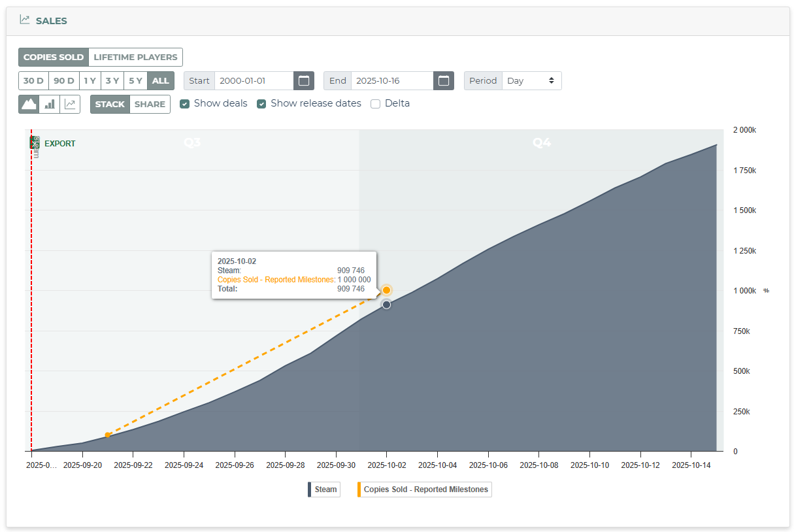Select the Copies Sold tab

[x=54, y=58]
